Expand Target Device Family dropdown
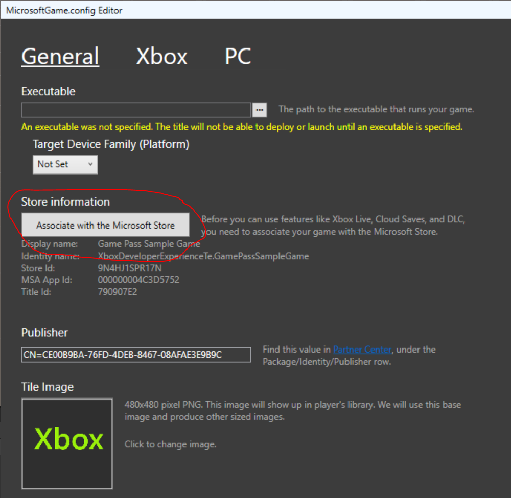511x498 pixels. pyautogui.click(x=65, y=164)
